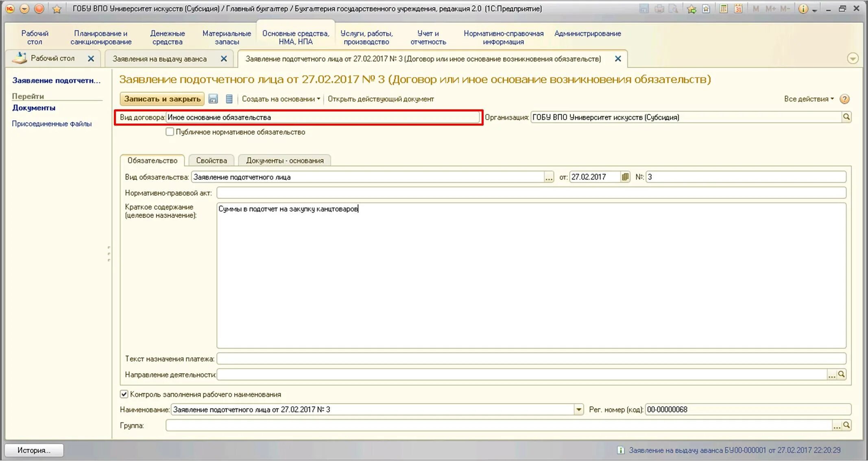Click the printer icon in title bar
The width and height of the screenshot is (868, 461).
click(659, 9)
